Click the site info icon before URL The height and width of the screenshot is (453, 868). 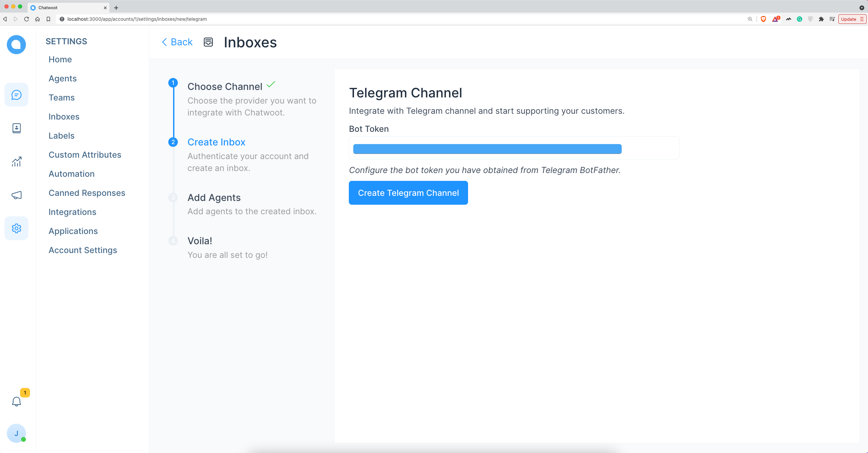pyautogui.click(x=62, y=19)
